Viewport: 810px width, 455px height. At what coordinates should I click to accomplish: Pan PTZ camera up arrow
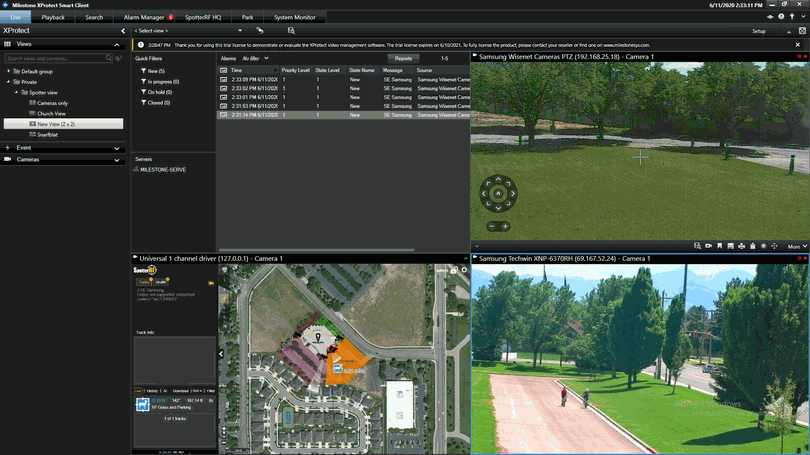coord(499,179)
